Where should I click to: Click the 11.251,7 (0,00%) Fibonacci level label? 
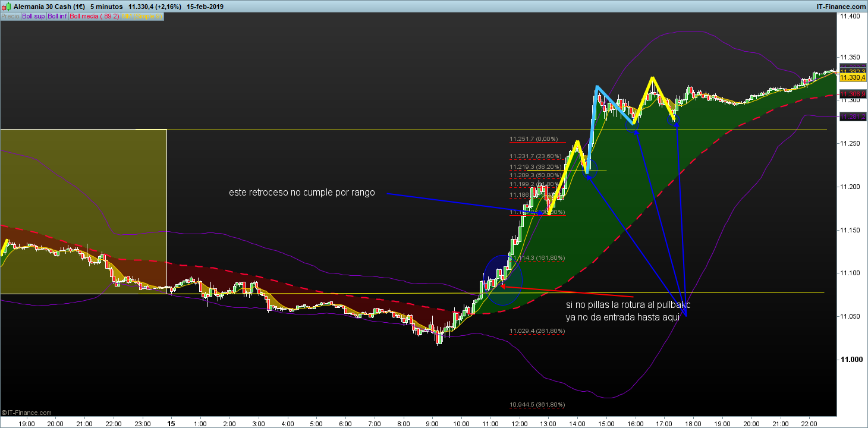[534, 139]
